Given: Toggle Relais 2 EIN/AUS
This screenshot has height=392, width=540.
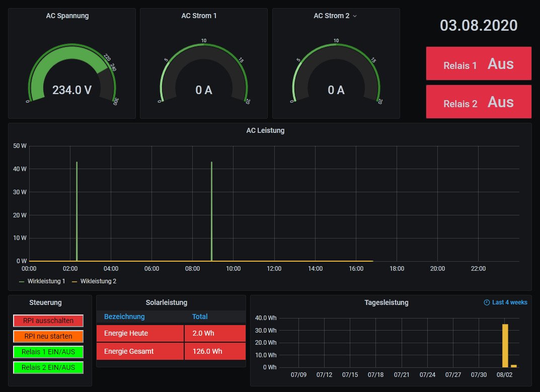Looking at the screenshot, I should point(48,367).
